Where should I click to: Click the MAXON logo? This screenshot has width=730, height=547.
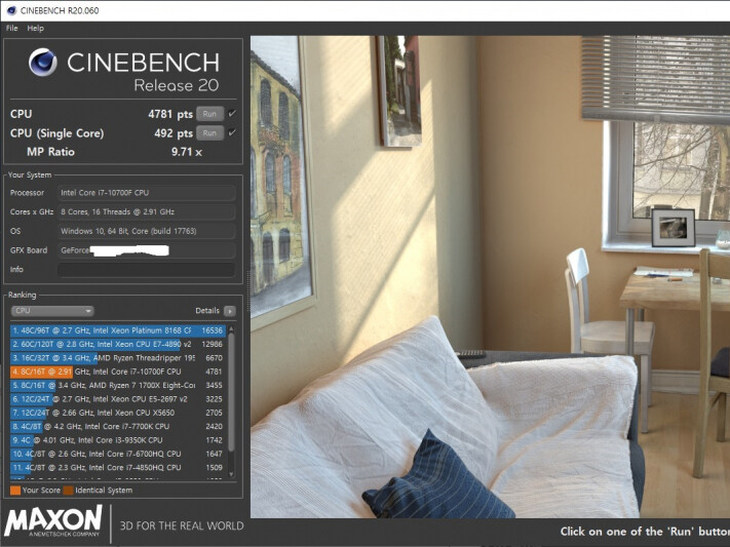(53, 521)
